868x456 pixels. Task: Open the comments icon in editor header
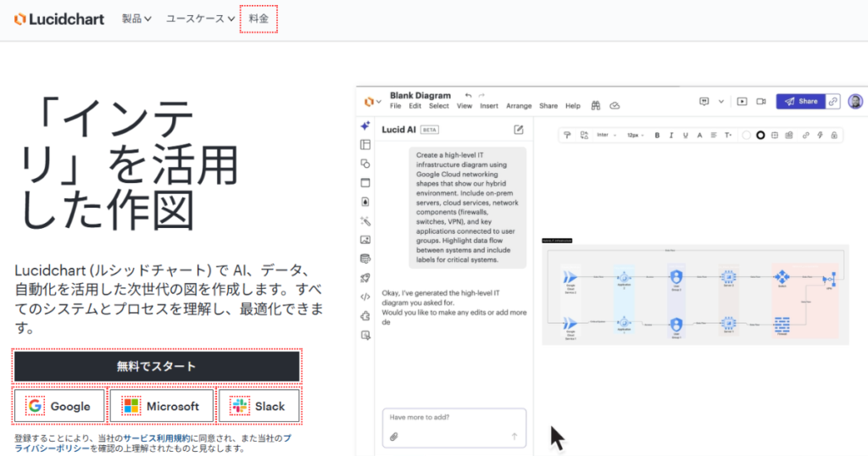[704, 101]
